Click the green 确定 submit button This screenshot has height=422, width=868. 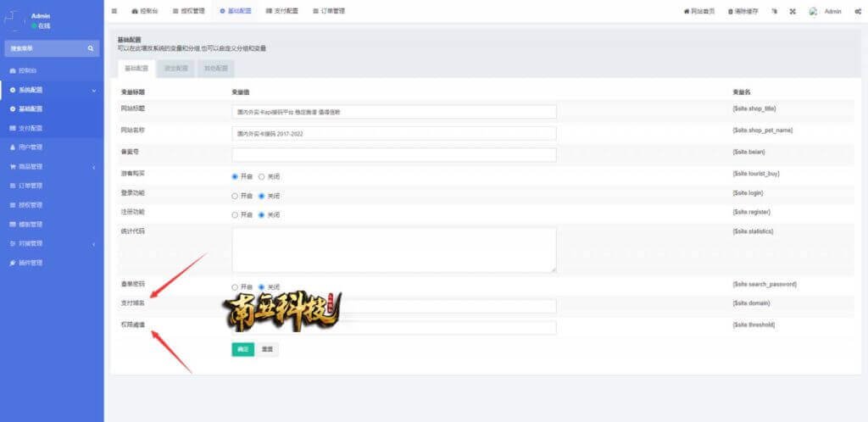(x=242, y=349)
